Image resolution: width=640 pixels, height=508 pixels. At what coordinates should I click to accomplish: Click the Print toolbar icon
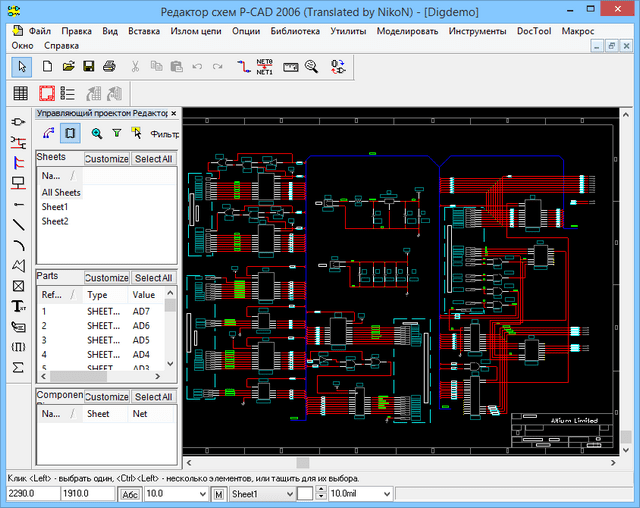(109, 66)
